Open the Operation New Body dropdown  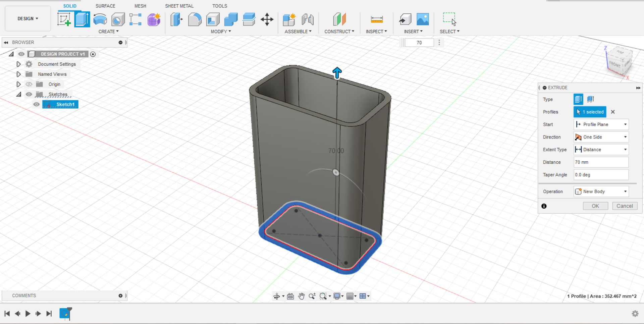click(x=601, y=192)
